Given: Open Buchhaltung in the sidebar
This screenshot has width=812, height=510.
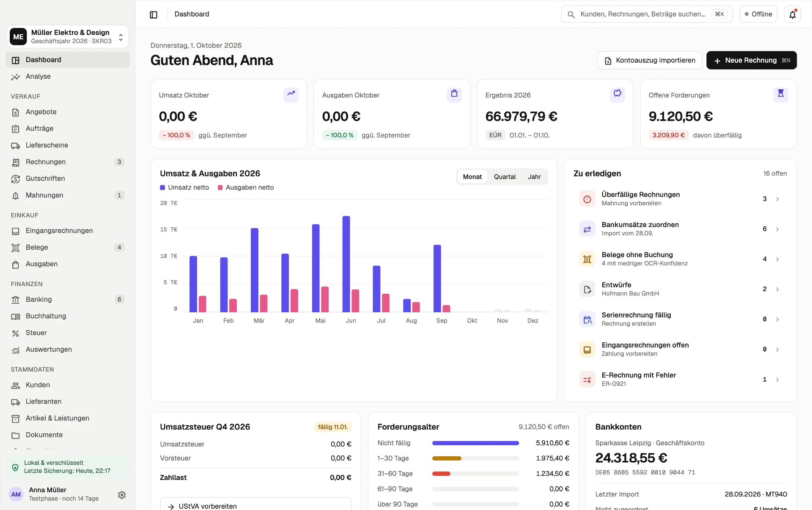Looking at the screenshot, I should pyautogui.click(x=68, y=316).
